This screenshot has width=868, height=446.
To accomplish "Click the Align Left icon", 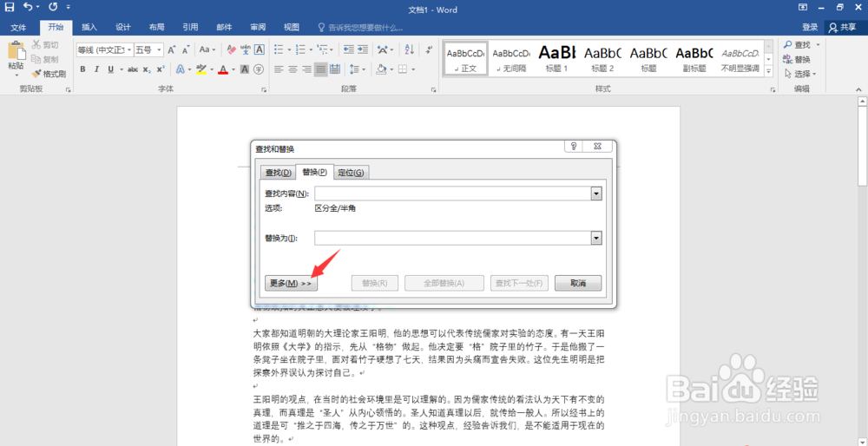I will pyautogui.click(x=279, y=69).
